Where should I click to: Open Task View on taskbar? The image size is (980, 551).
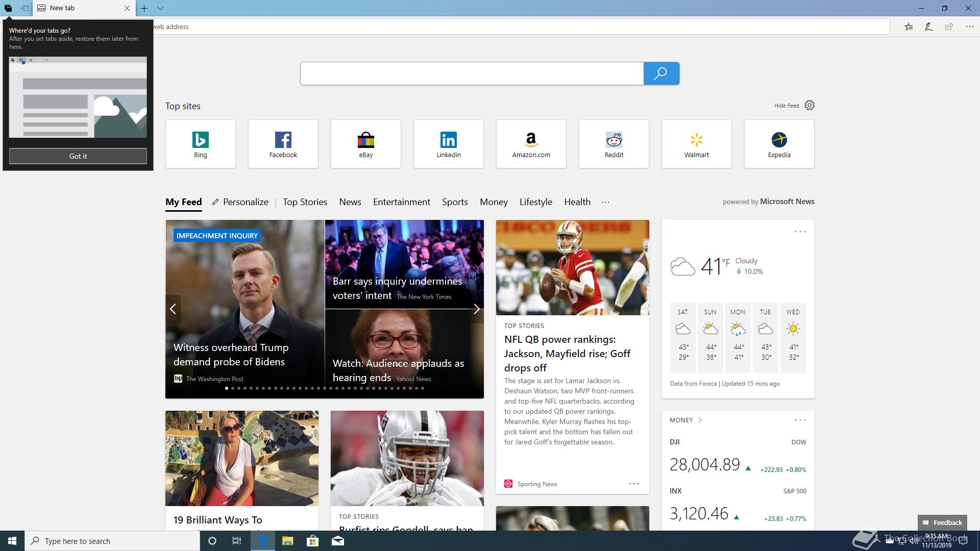[x=237, y=541]
